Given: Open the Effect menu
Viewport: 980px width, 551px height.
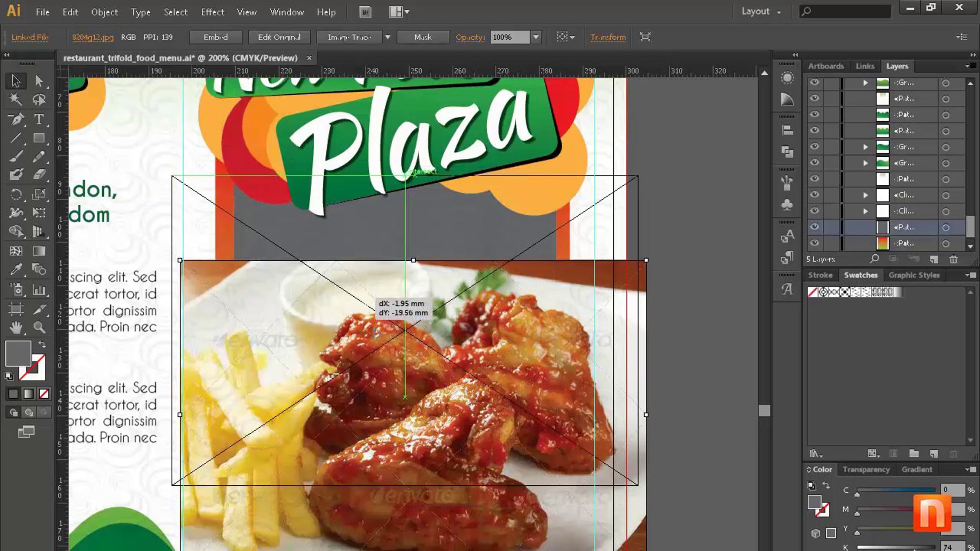Looking at the screenshot, I should click(212, 12).
